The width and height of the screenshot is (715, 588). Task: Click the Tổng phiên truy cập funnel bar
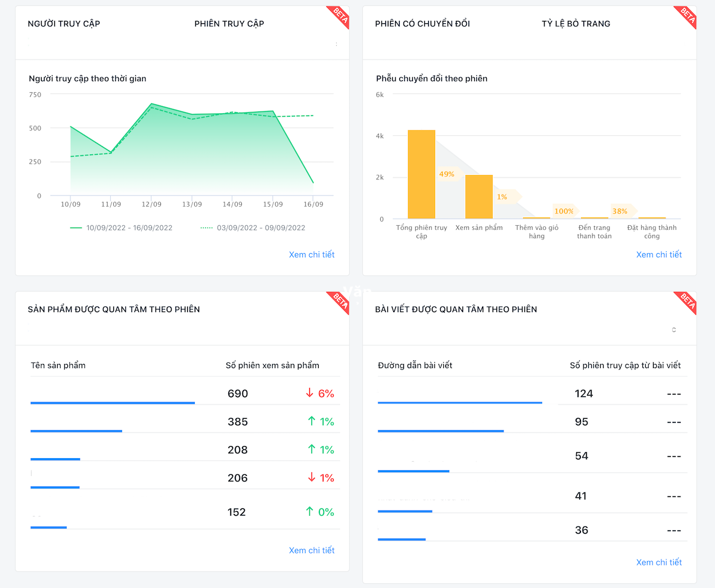pos(421,175)
